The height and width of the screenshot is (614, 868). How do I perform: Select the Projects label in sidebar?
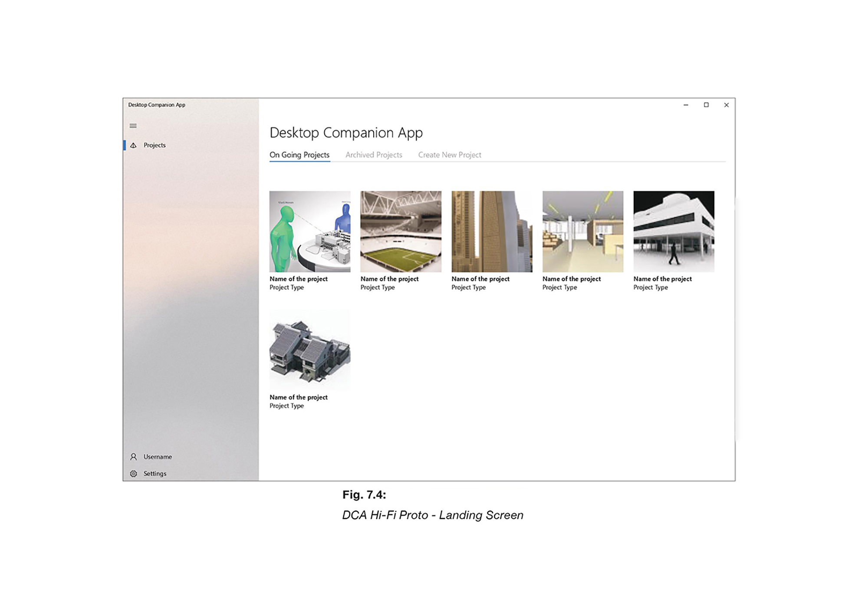click(x=155, y=145)
